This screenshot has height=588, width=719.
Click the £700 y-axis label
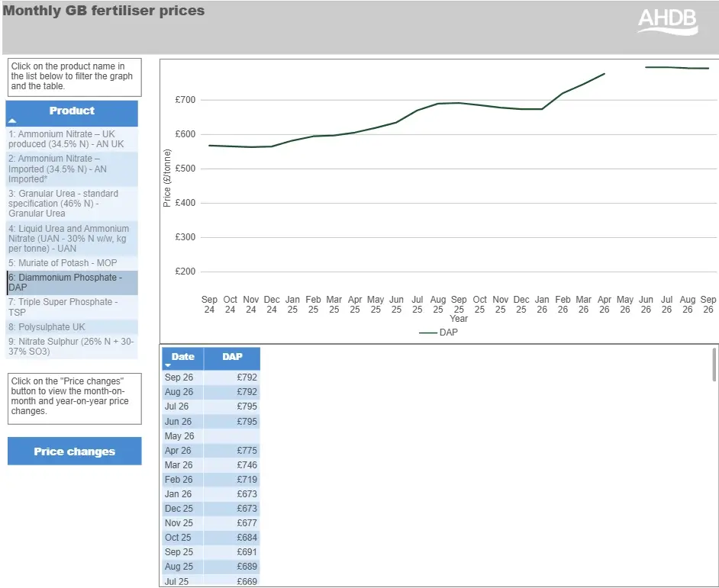click(x=185, y=100)
